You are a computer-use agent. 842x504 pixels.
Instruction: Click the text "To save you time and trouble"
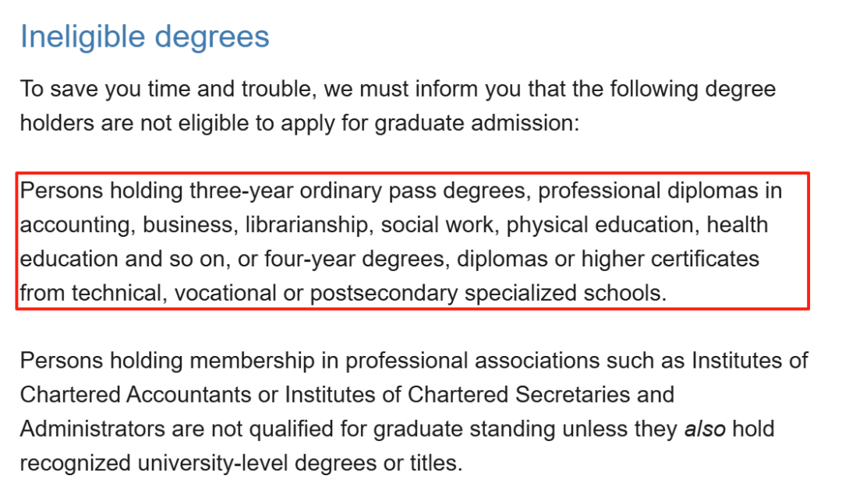coord(165,89)
